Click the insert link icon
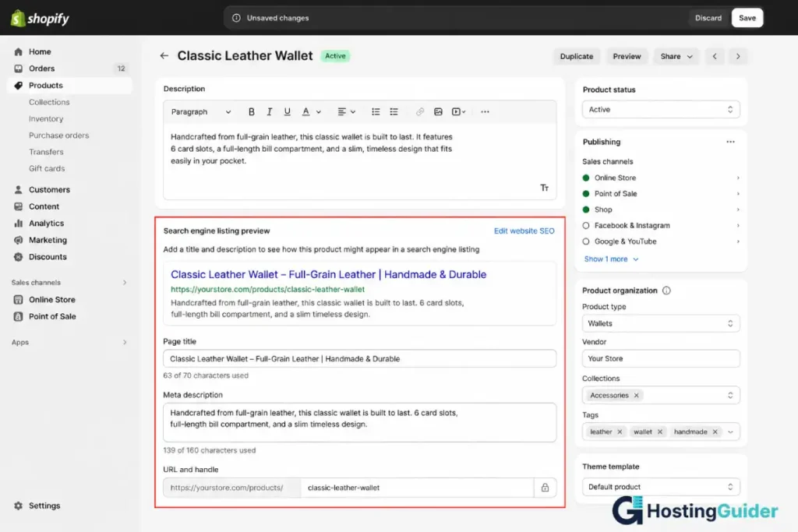The height and width of the screenshot is (532, 798). [x=420, y=112]
